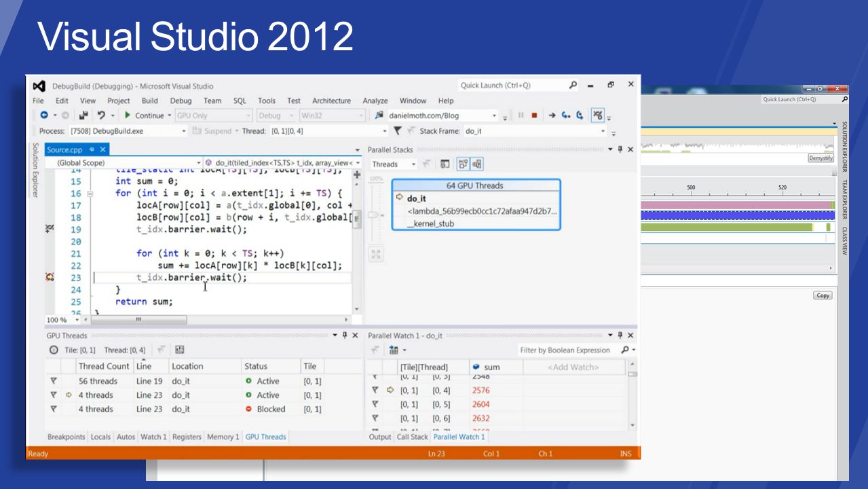This screenshot has height=489, width=868.
Task: Open the collapsed Solution Explorer side tab
Action: tap(35, 170)
